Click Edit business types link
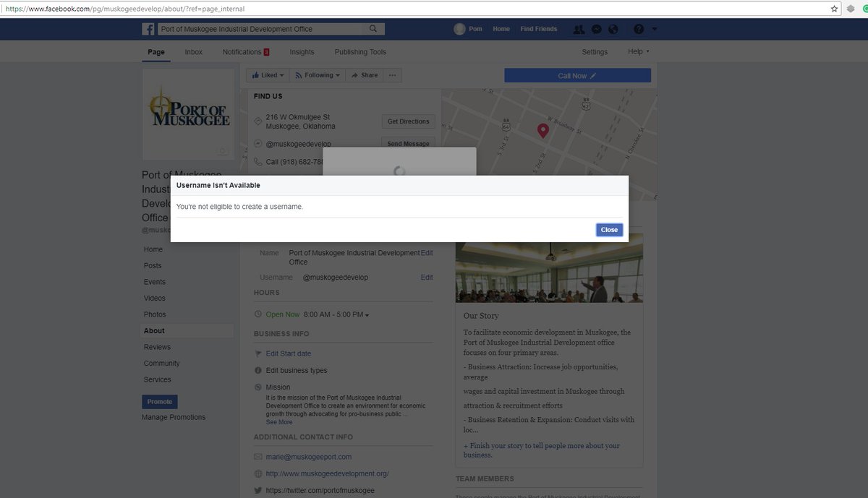The image size is (868, 498). [x=297, y=370]
